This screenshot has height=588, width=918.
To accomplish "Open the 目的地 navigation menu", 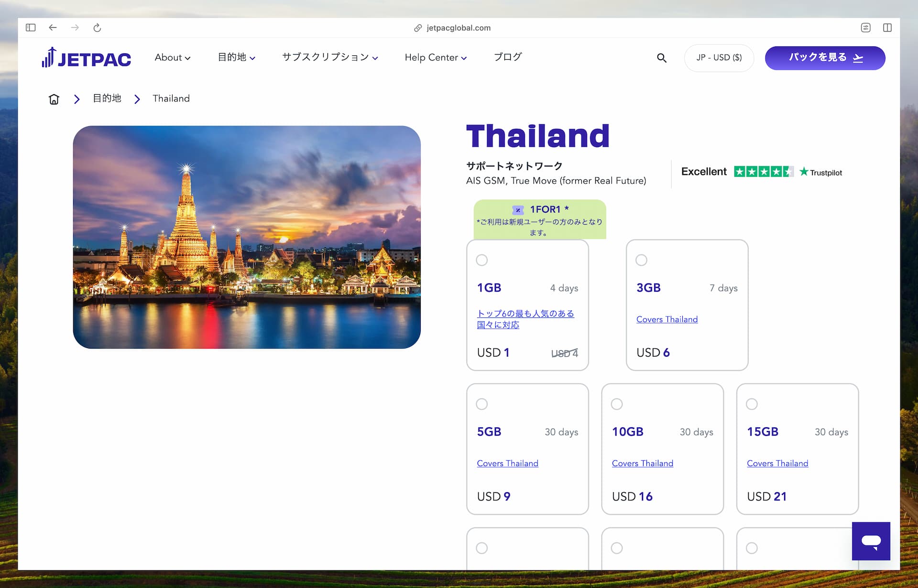I will (x=236, y=57).
